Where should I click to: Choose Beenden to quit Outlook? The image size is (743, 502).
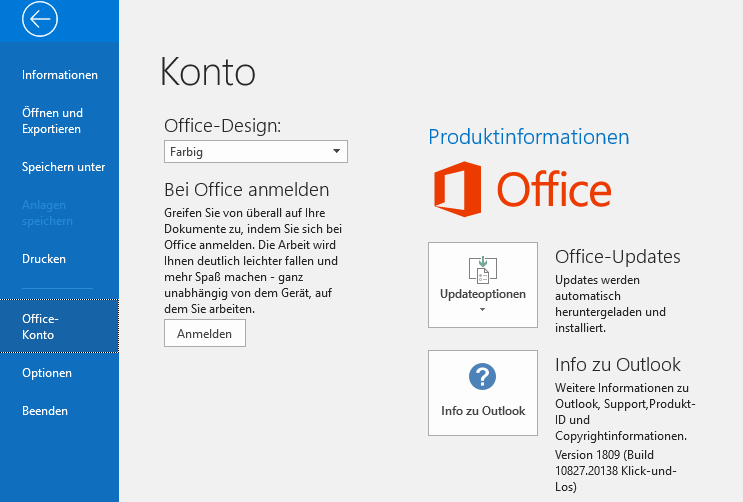point(45,411)
